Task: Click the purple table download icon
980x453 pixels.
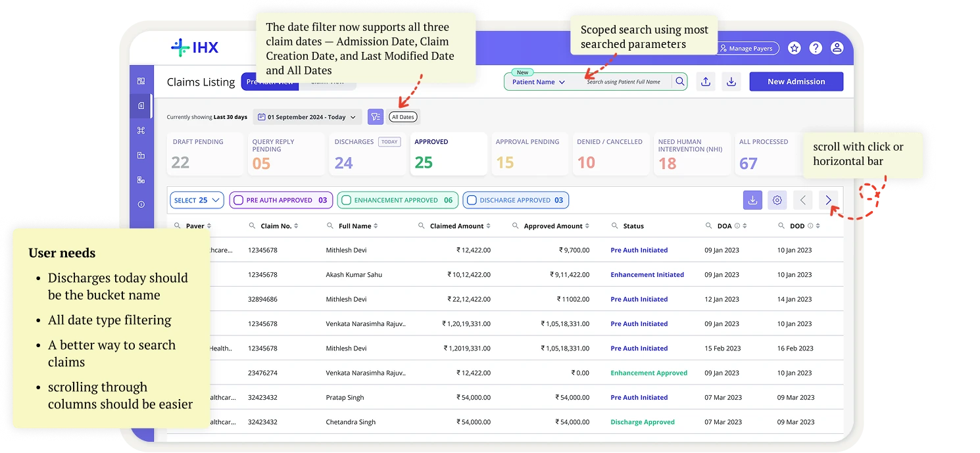Action: click(753, 200)
